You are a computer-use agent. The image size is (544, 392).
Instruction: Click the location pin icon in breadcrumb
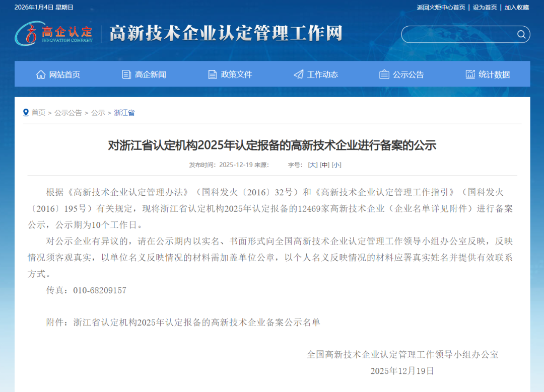coord(26,113)
